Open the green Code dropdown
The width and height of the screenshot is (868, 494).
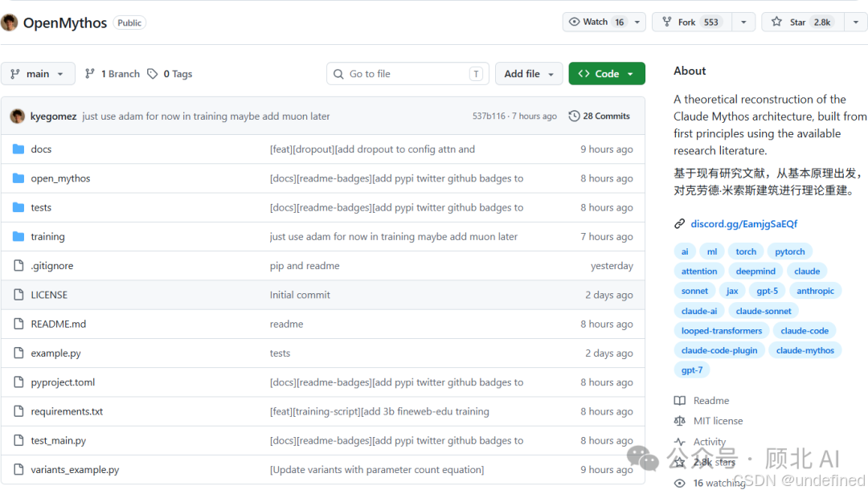pyautogui.click(x=607, y=74)
